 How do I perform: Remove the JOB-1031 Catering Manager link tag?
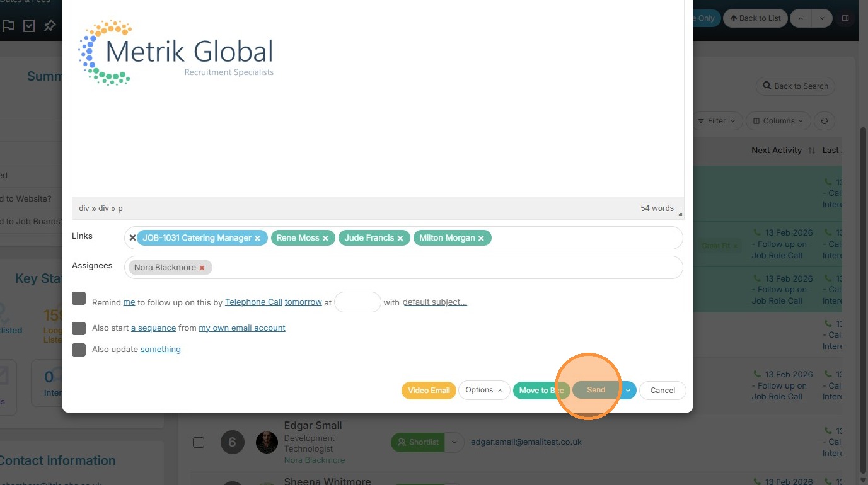257,238
